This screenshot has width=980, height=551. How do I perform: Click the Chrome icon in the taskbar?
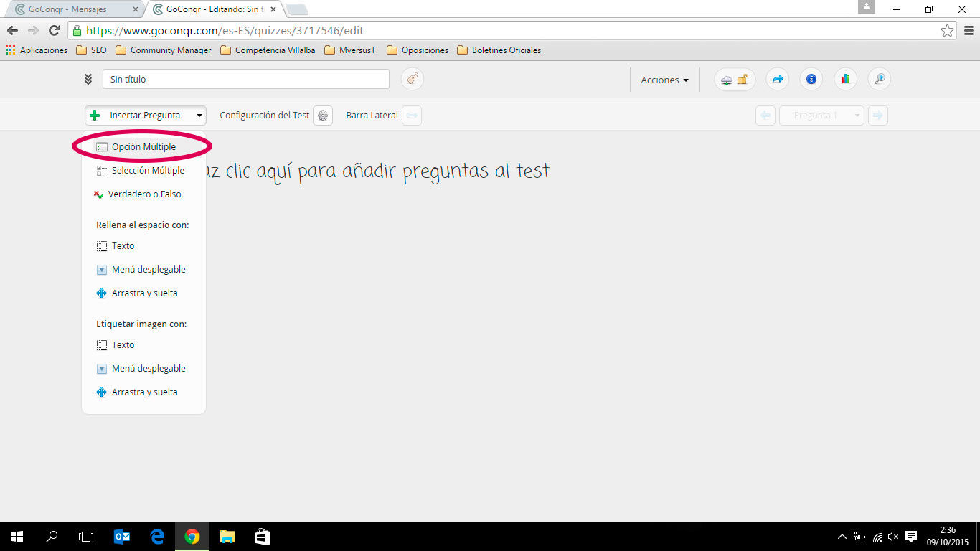[192, 537]
